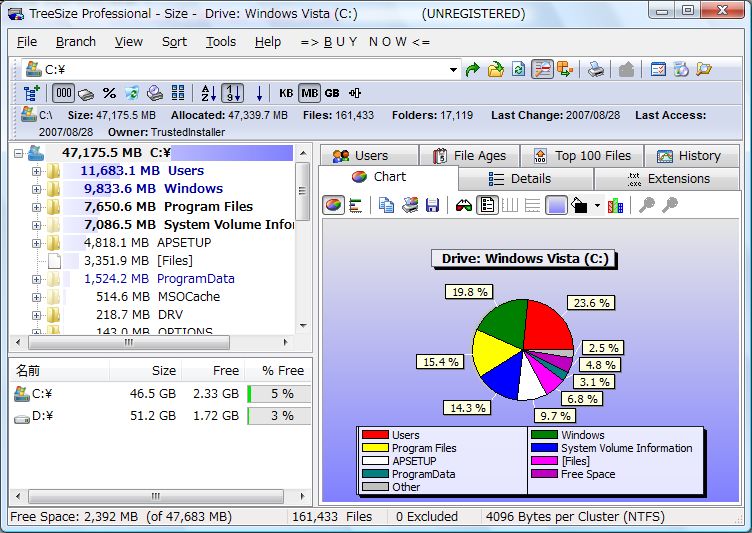Expand the Users folder node
Screen dimensions: 752x533
(36, 171)
